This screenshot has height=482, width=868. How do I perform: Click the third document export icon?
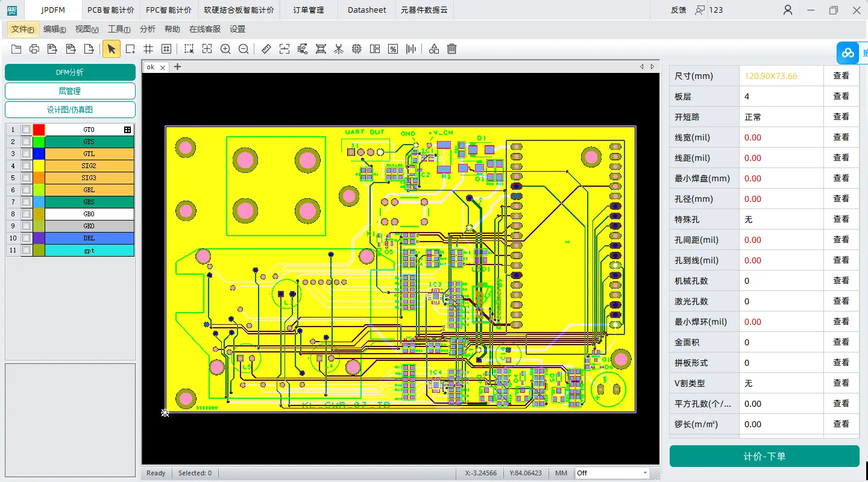89,49
